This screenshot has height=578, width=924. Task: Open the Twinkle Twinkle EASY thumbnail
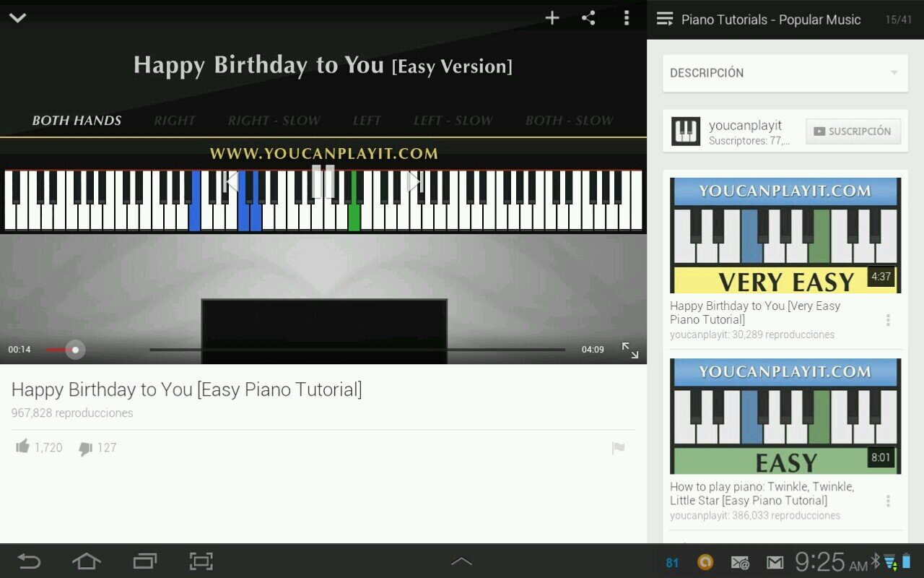coord(785,416)
